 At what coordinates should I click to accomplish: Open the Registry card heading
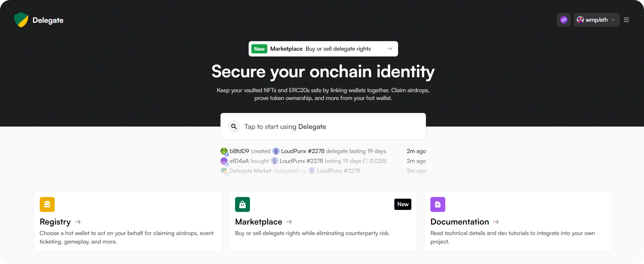(55, 222)
